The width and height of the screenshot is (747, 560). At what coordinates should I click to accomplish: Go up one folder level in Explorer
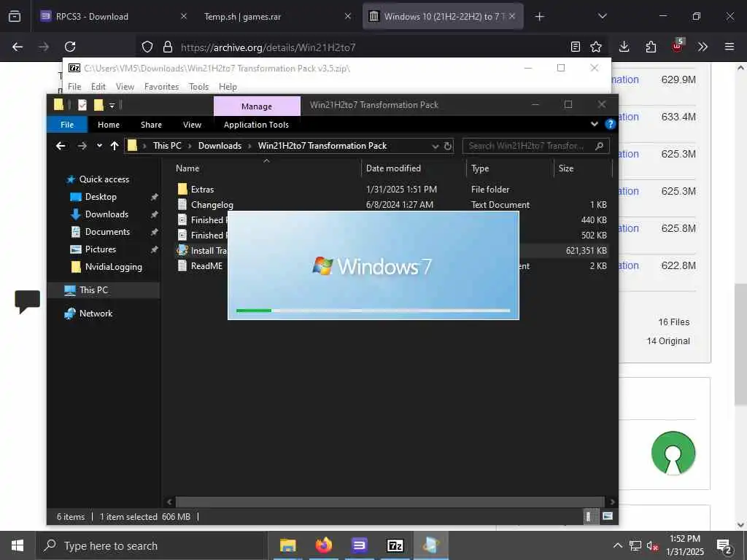pos(115,146)
